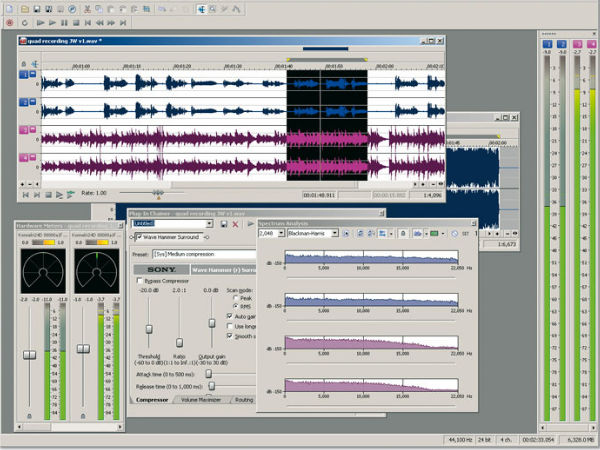Viewport: 600px width, 450px height.
Task: Enable the Bypass Compressor checkbox
Action: click(x=138, y=283)
